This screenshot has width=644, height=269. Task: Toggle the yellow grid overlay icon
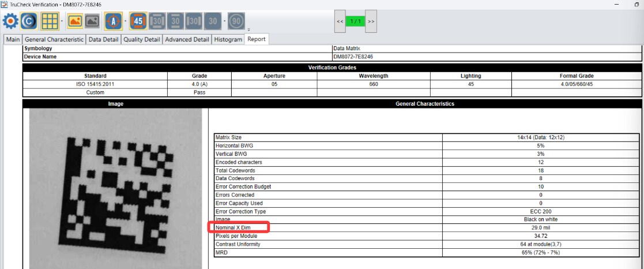[50, 21]
